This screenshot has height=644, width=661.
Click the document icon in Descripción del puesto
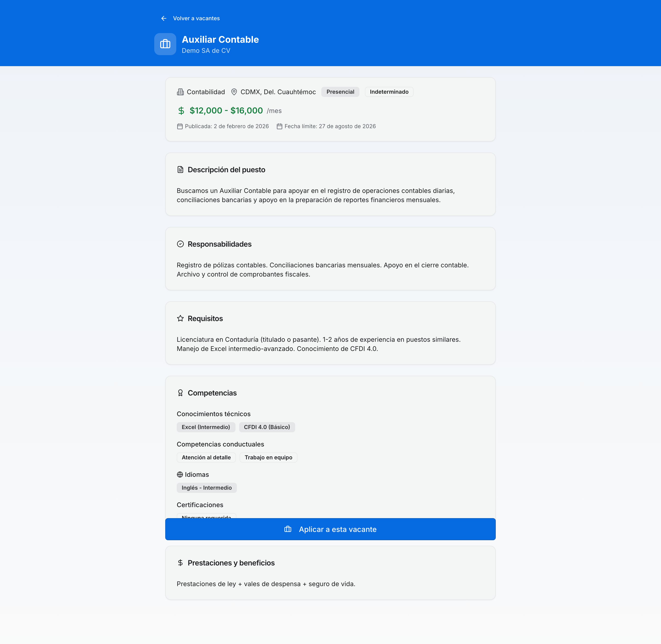(x=180, y=170)
